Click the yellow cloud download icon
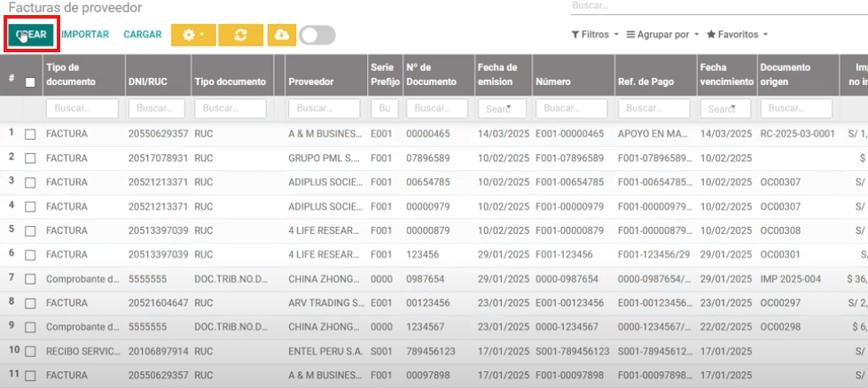This screenshot has height=388, width=868. pyautogui.click(x=282, y=35)
